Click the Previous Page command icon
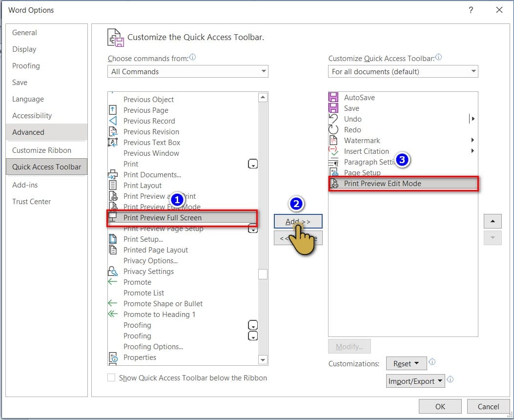This screenshot has height=420, width=514. 112,110
